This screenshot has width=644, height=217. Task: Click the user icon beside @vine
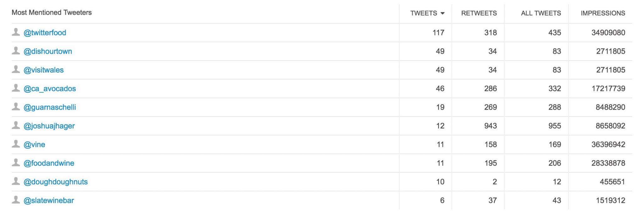click(x=16, y=144)
